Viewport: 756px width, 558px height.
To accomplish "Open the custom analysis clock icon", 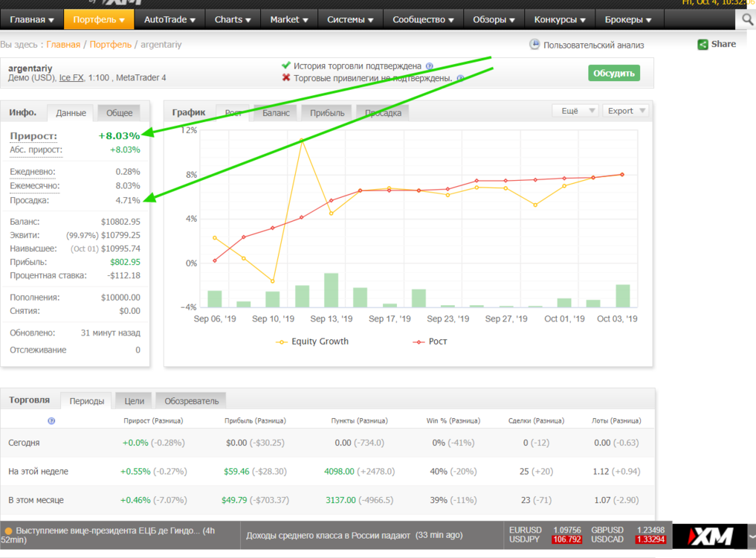I will (534, 45).
